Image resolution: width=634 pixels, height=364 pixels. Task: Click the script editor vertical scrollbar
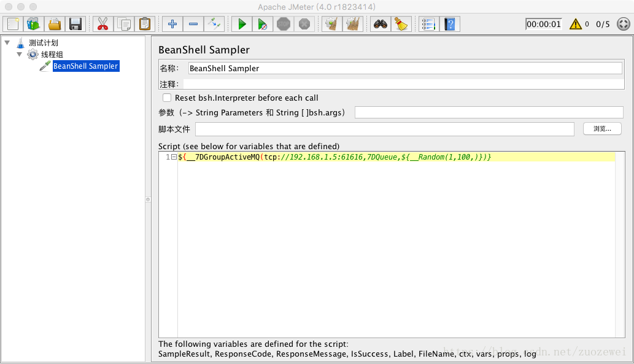point(620,245)
